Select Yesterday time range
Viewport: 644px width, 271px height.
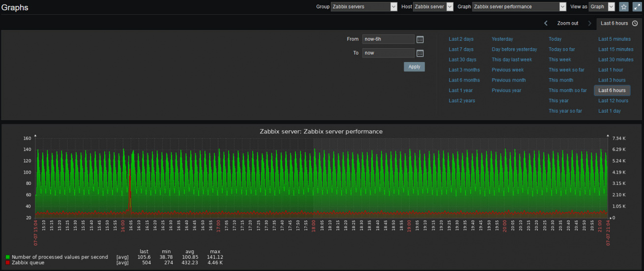(x=502, y=39)
